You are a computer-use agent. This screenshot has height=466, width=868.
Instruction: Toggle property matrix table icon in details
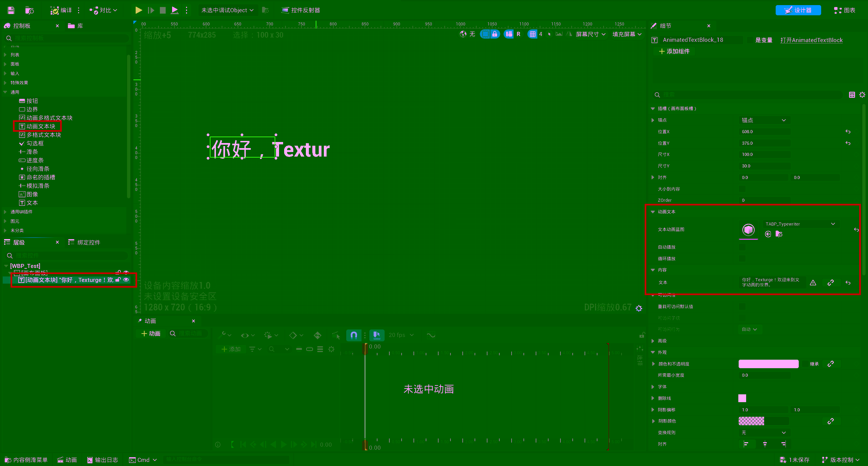(x=852, y=95)
